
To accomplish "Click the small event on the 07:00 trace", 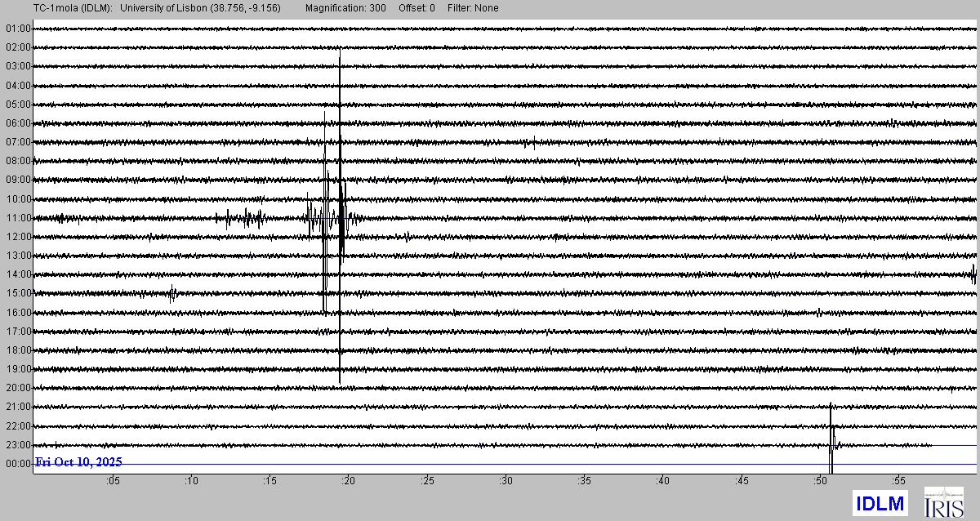I will click(534, 143).
